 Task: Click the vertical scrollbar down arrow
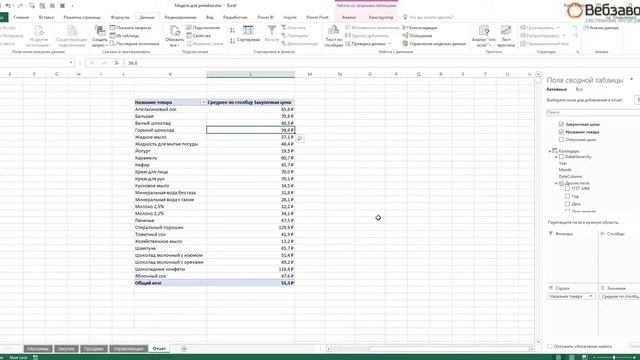coord(538,342)
